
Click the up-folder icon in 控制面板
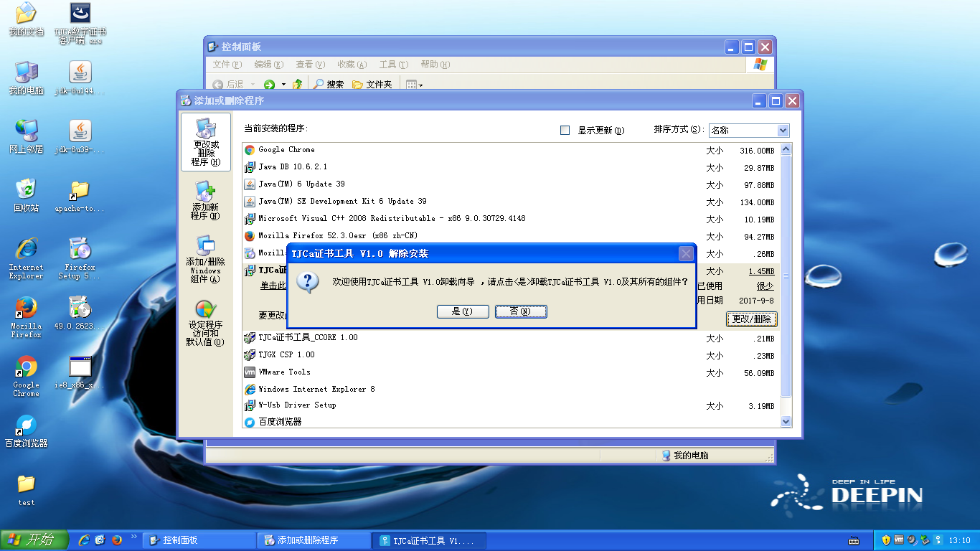[297, 85]
